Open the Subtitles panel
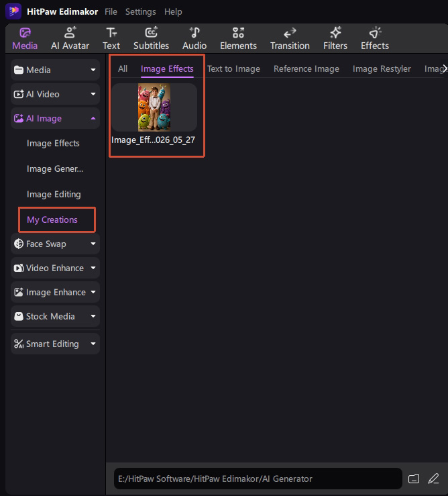The width and height of the screenshot is (448, 496). (x=151, y=38)
